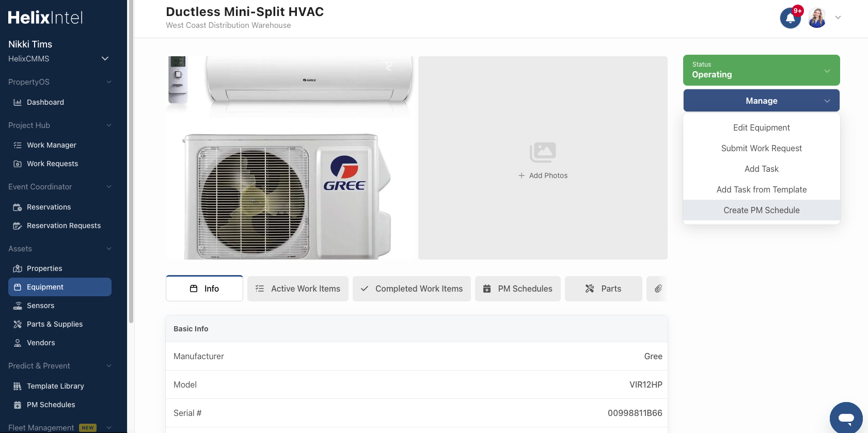Image resolution: width=868 pixels, height=433 pixels.
Task: Click the Sensors icon in sidebar
Action: click(18, 306)
